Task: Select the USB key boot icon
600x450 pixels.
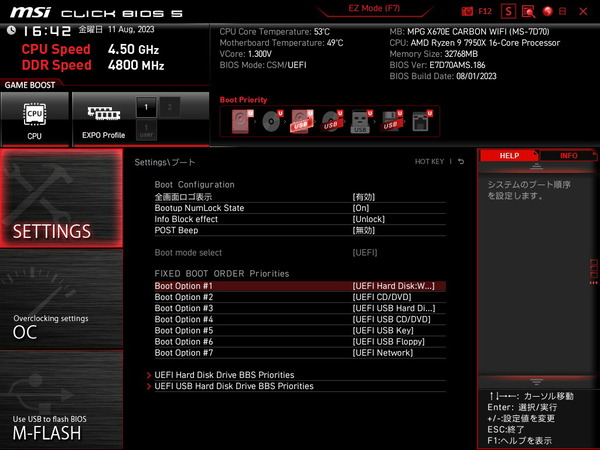Action: [361, 122]
